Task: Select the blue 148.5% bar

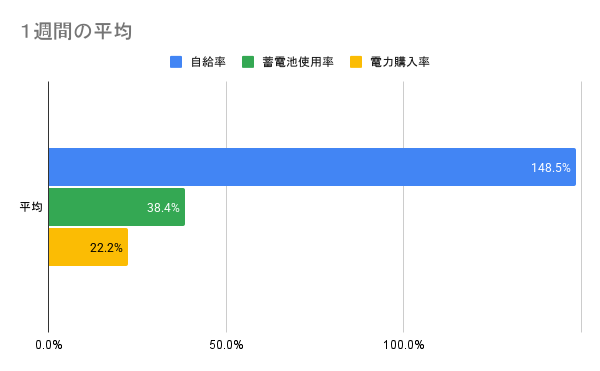Action: [x=312, y=167]
